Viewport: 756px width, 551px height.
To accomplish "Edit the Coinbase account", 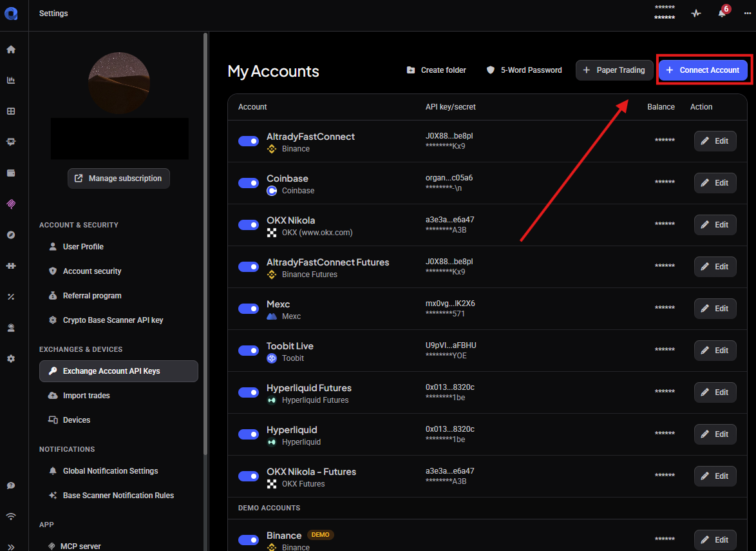I will (x=715, y=183).
